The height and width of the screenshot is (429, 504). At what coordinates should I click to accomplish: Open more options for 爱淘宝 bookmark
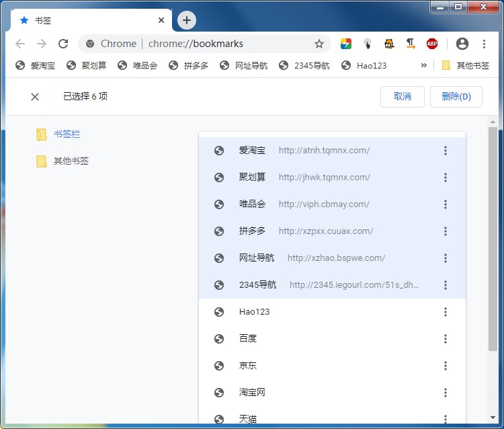click(x=445, y=151)
